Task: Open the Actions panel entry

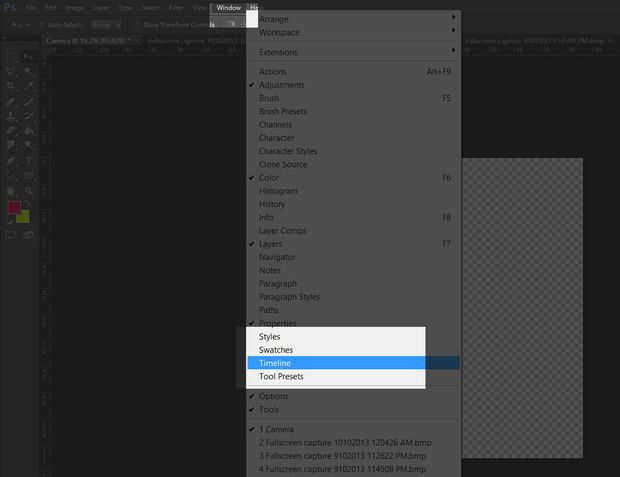Action: point(353,72)
